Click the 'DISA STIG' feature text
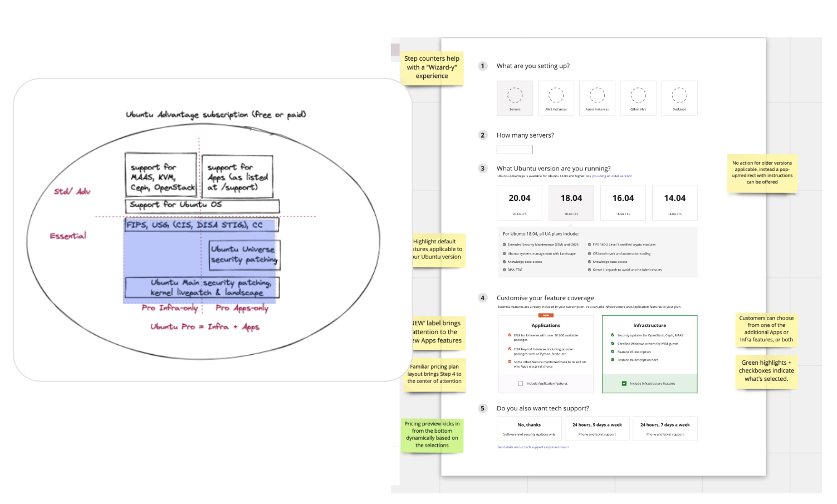This screenshot has width=837, height=504. (x=515, y=270)
